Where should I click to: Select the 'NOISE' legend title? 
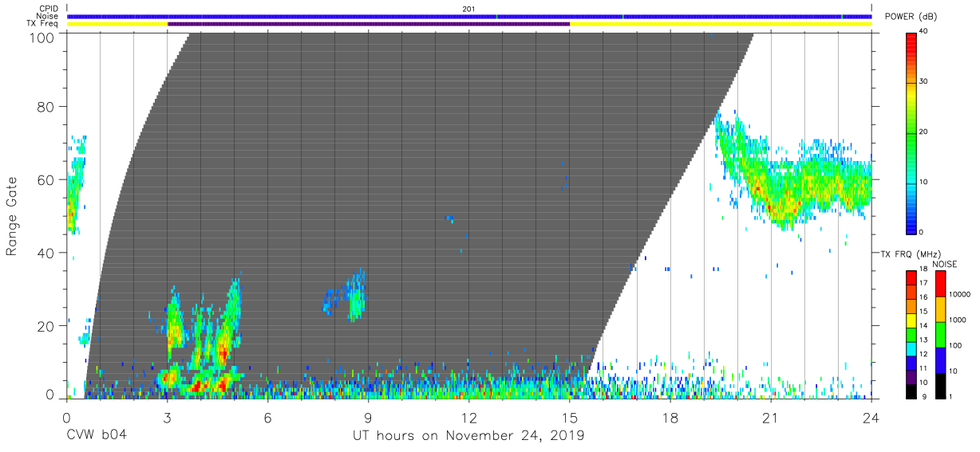click(944, 264)
